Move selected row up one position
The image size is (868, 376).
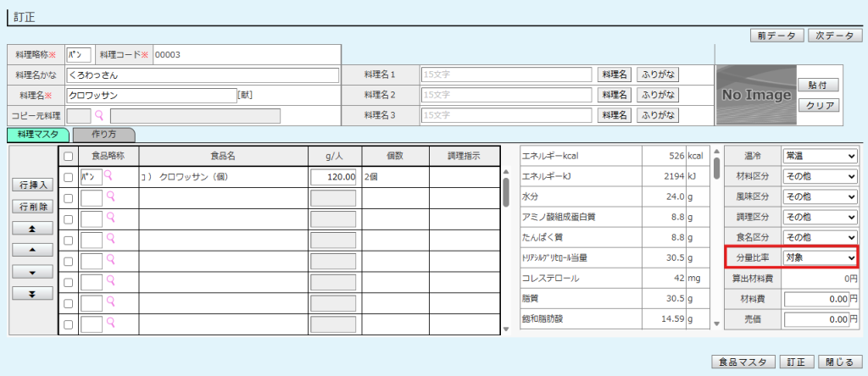(31, 250)
